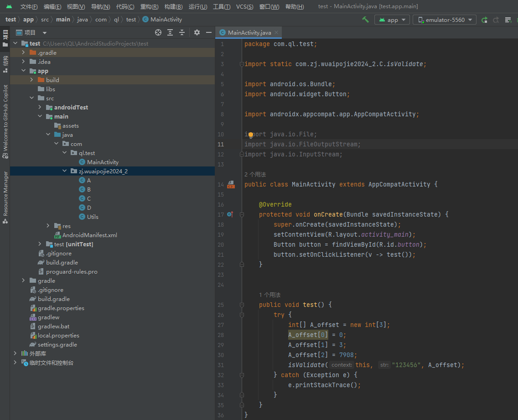This screenshot has width=518, height=420.
Task: Open the 构建(B) menu
Action: point(173,6)
